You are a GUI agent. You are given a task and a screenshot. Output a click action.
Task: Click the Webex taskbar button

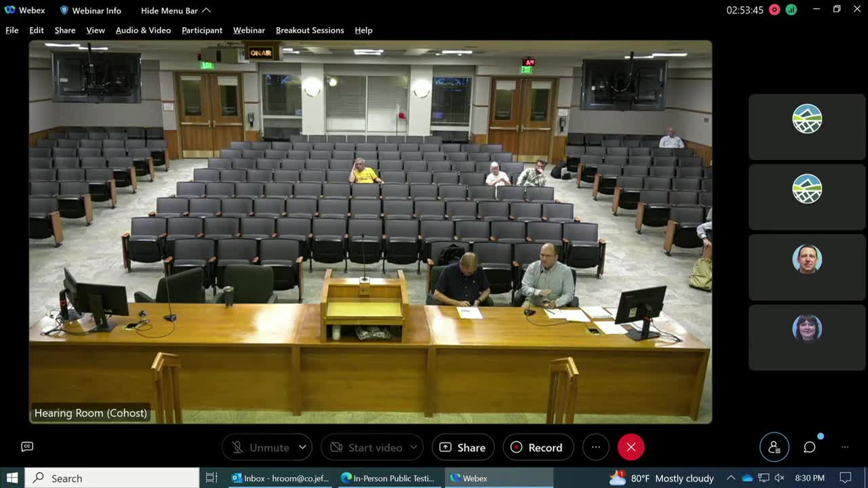click(x=498, y=478)
